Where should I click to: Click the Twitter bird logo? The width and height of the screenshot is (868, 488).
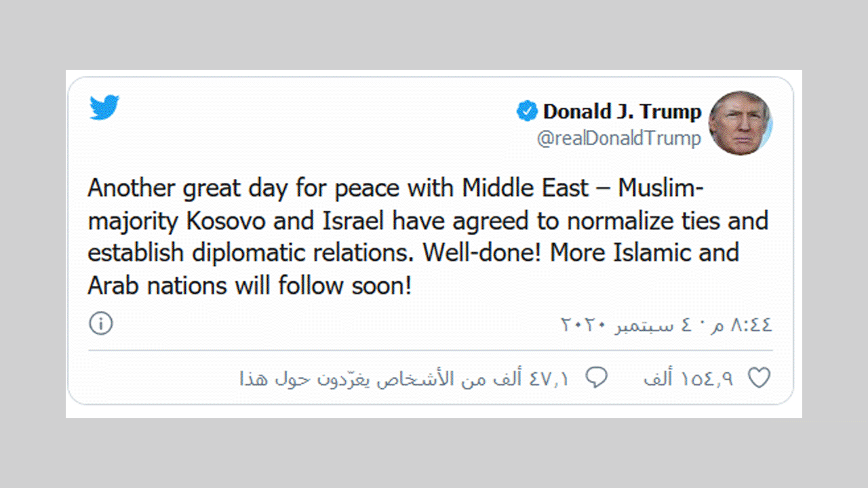tap(104, 108)
